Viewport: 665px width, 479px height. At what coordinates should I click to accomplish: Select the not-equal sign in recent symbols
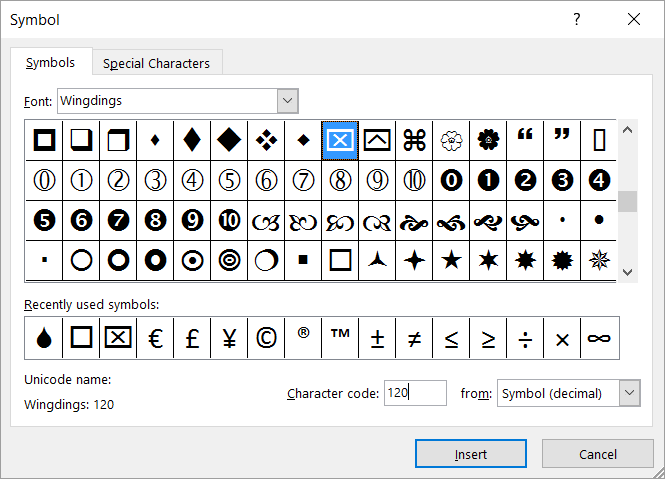[414, 338]
